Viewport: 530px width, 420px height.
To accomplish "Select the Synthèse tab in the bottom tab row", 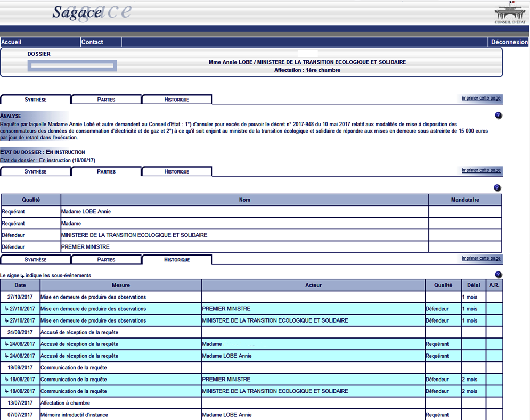I will point(36,260).
